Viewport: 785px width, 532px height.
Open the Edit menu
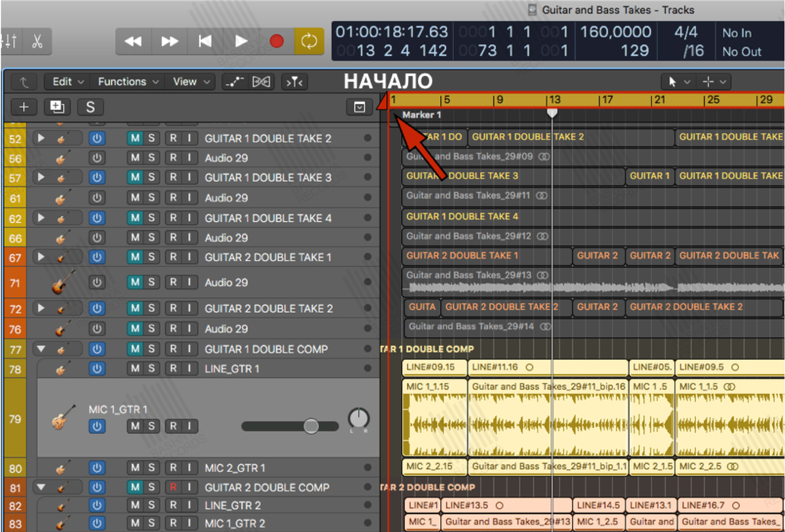(69, 82)
